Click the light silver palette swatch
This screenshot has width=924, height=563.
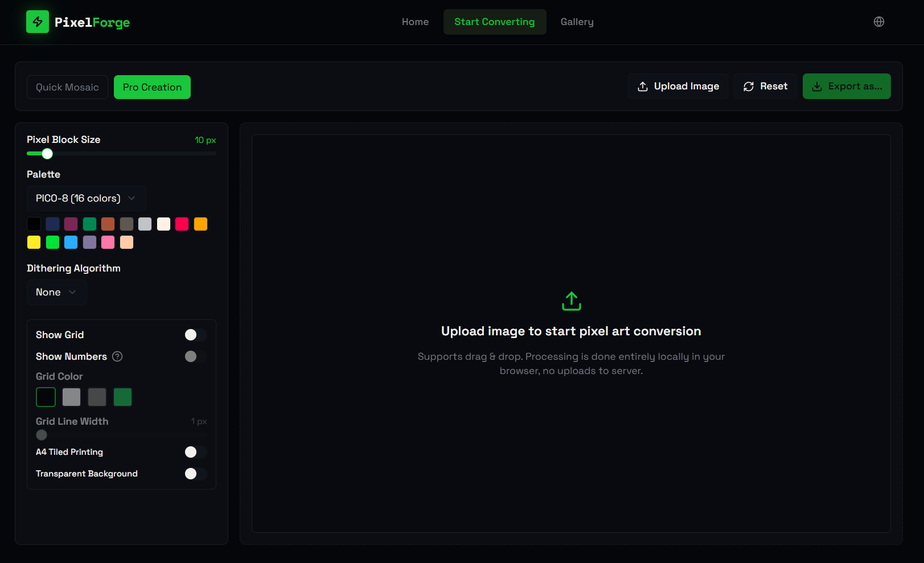(145, 224)
